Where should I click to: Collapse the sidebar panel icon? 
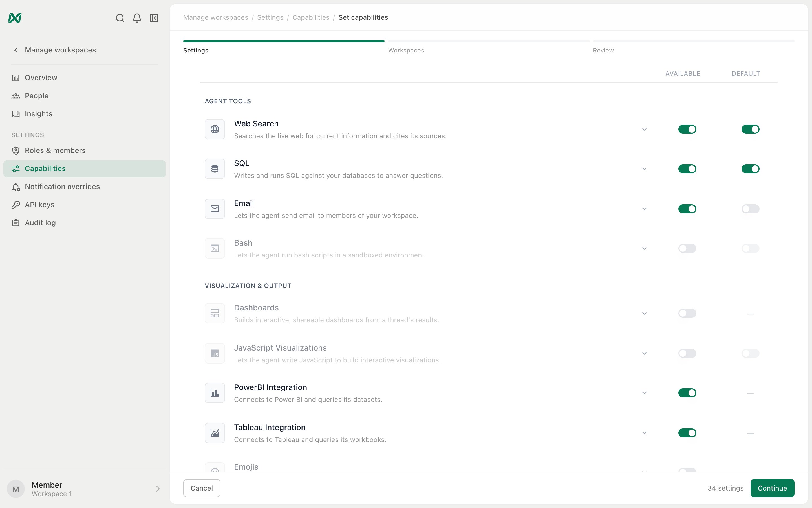click(154, 18)
